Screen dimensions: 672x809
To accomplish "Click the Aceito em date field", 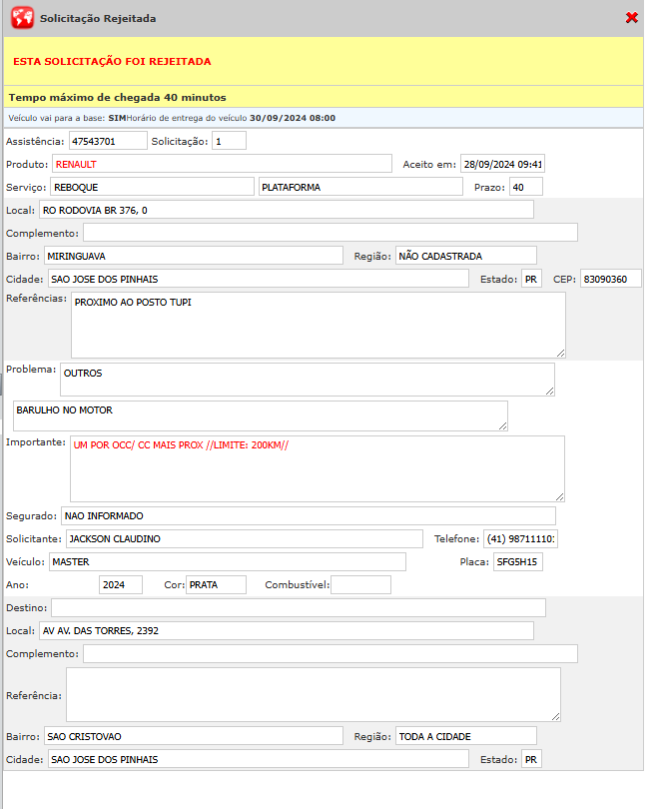I will pyautogui.click(x=502, y=164).
